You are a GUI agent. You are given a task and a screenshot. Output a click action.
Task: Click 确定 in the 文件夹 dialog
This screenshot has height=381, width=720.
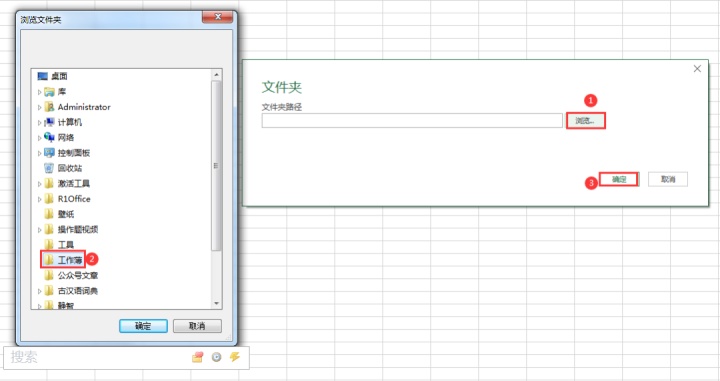click(619, 179)
